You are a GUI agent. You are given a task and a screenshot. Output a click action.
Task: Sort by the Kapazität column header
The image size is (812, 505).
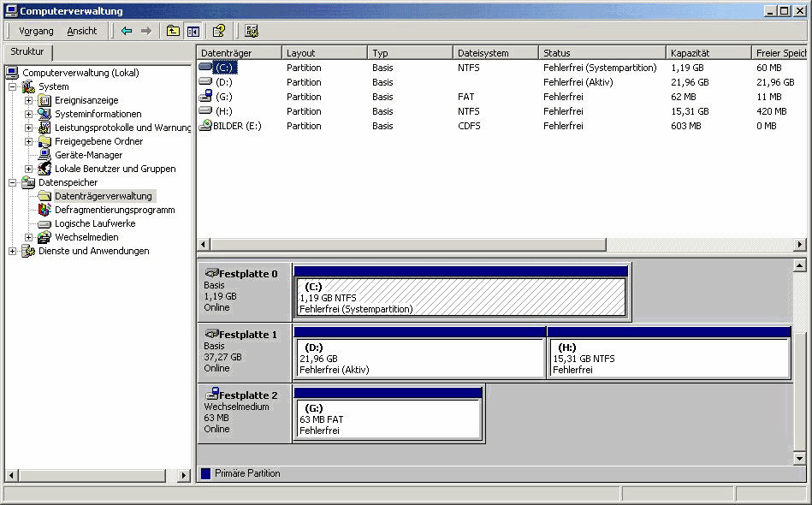click(709, 53)
